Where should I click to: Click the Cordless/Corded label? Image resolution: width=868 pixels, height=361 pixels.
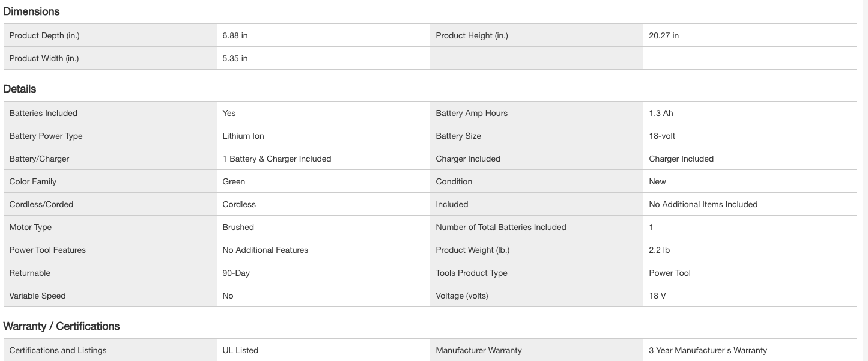tap(41, 204)
